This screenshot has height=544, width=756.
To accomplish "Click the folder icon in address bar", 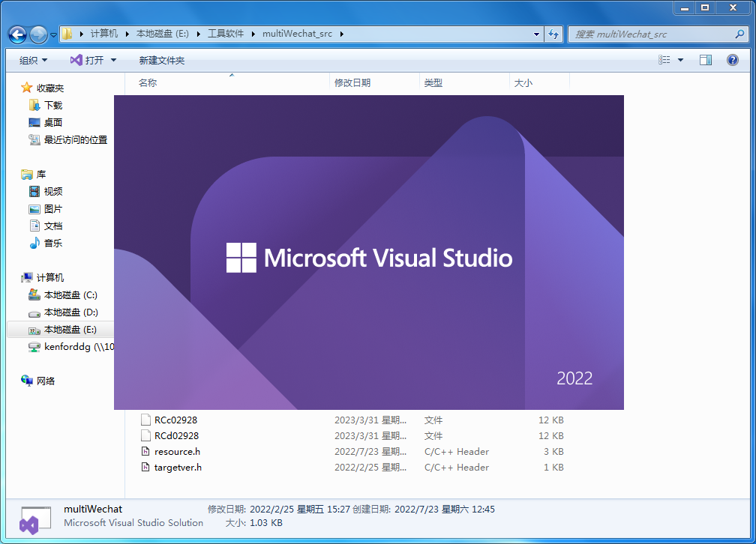I will 68,34.
